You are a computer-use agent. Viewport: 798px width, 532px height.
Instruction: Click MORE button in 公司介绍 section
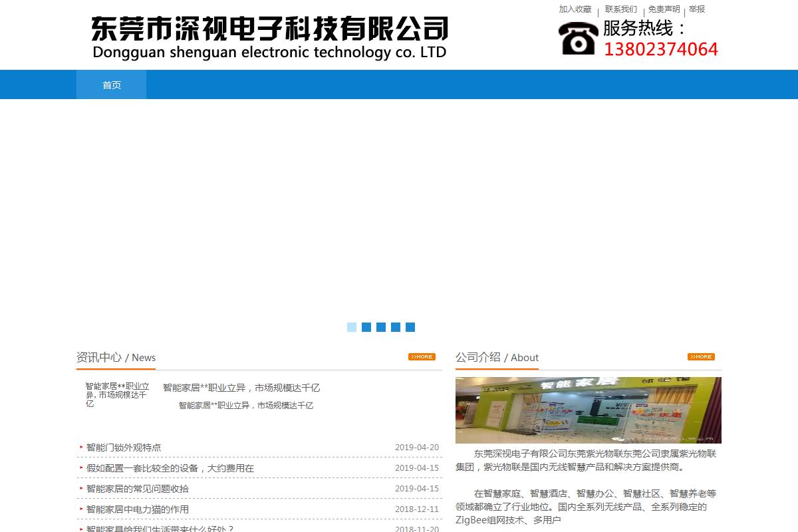(701, 357)
